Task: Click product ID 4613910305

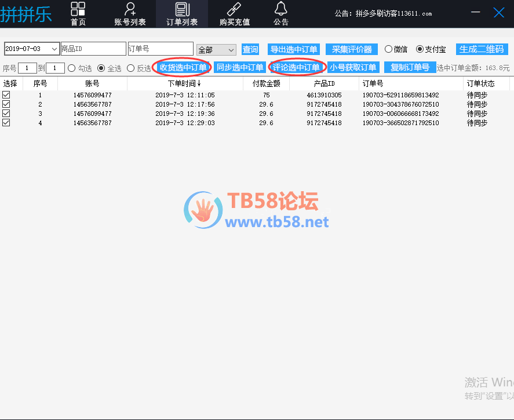Action: pos(324,95)
